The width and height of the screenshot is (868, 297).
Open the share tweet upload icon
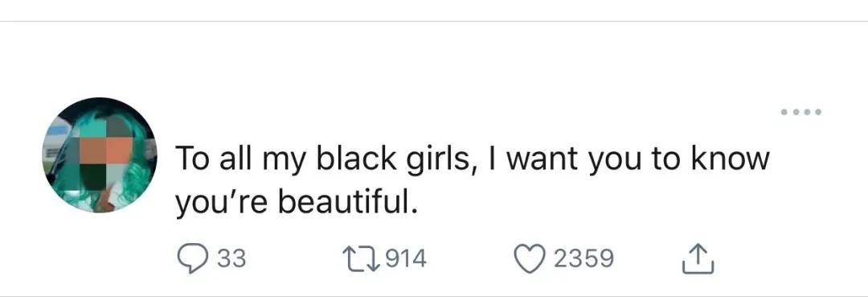coord(698,258)
